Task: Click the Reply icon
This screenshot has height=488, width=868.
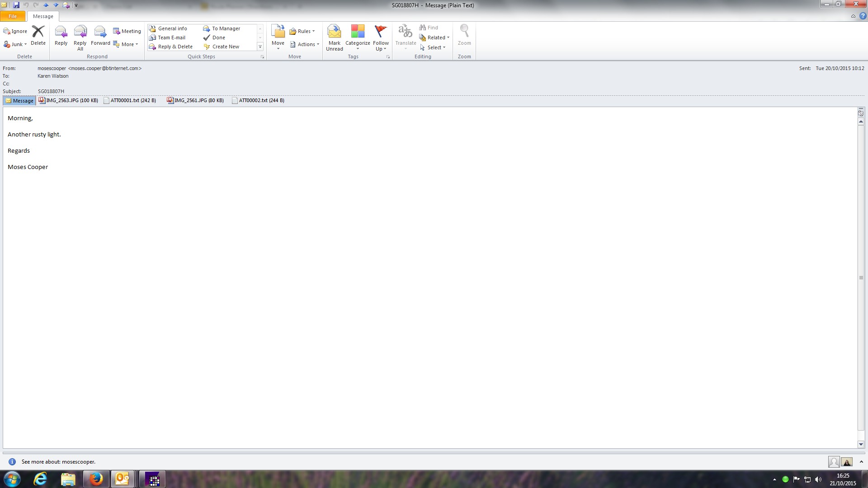Action: click(61, 32)
